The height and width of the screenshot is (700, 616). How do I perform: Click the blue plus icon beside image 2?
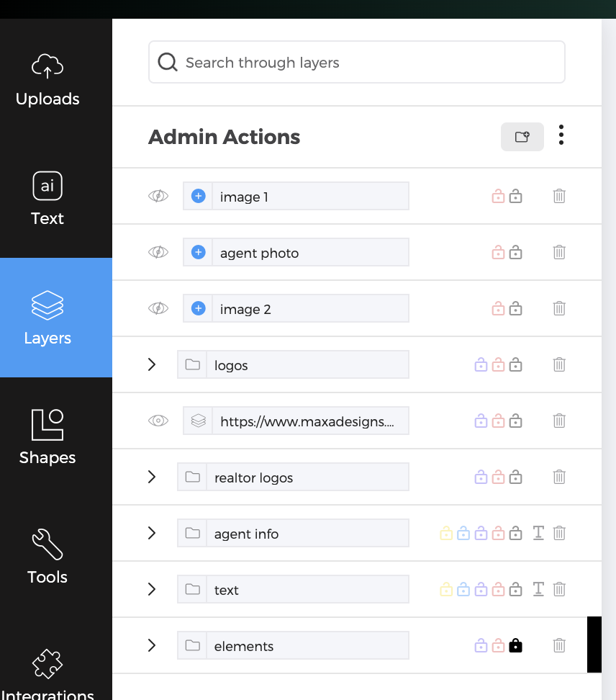[199, 309]
